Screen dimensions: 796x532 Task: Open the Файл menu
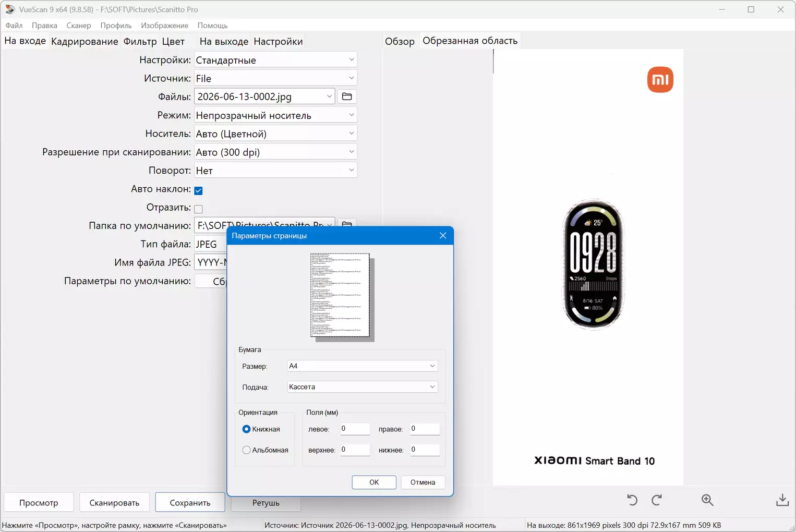pyautogui.click(x=14, y=26)
